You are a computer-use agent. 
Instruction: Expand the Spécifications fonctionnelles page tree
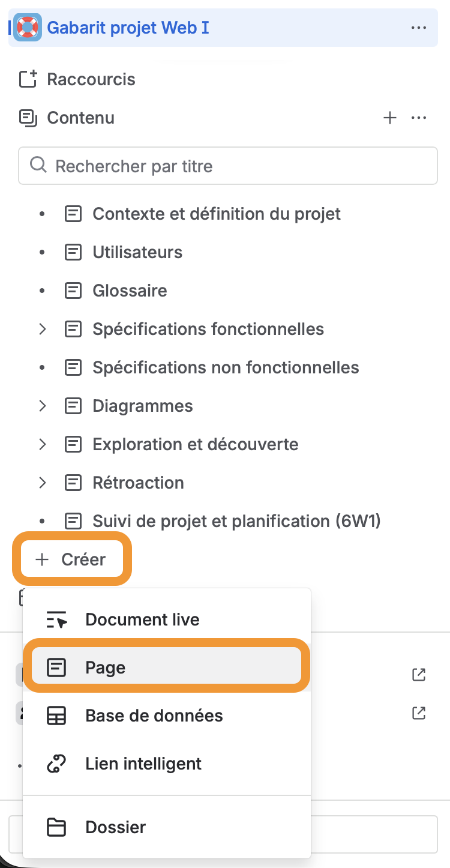pos(43,329)
